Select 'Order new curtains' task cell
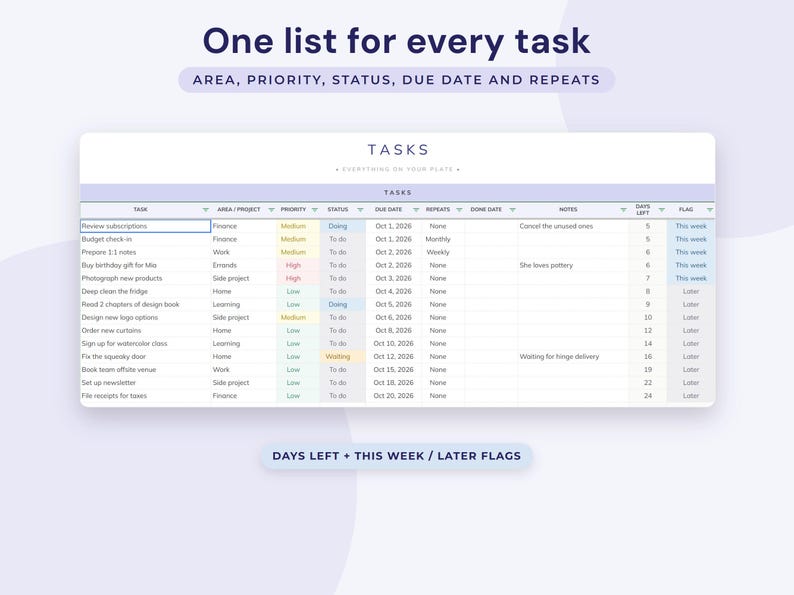Image resolution: width=794 pixels, height=595 pixels. point(145,331)
